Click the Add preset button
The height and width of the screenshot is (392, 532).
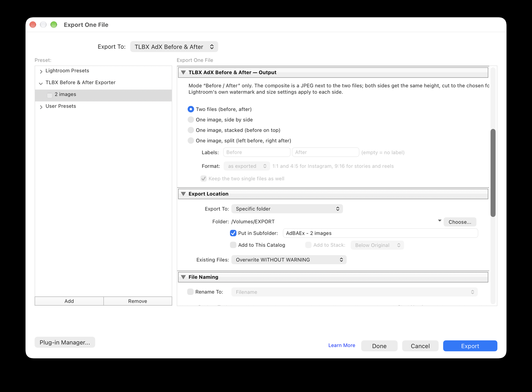(69, 301)
